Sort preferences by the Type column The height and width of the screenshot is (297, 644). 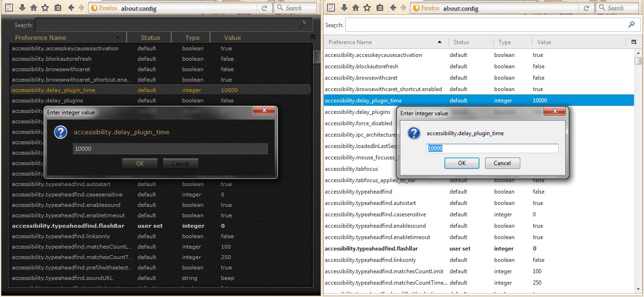pos(192,37)
